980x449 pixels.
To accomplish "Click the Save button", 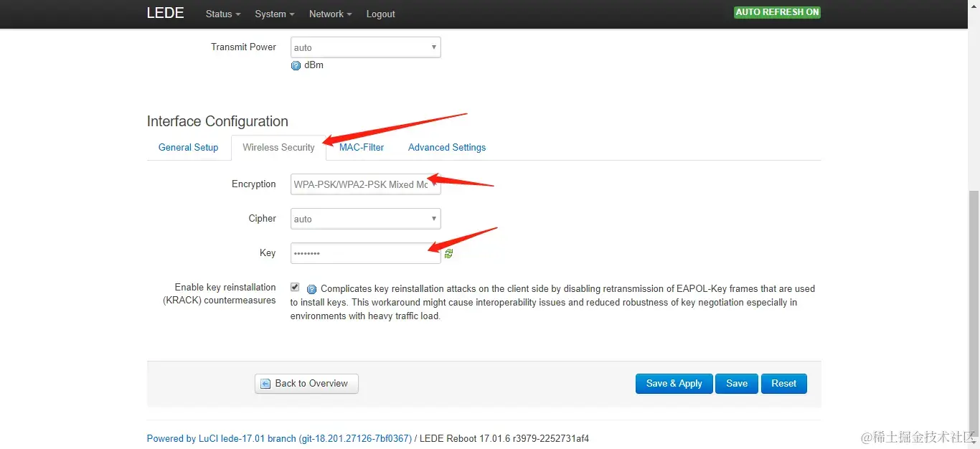I will 737,384.
